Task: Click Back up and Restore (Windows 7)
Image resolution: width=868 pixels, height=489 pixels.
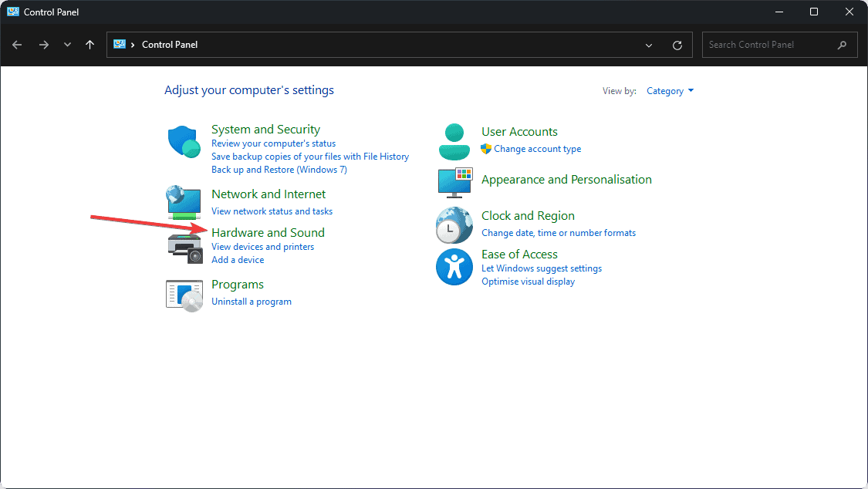Action: click(x=280, y=169)
